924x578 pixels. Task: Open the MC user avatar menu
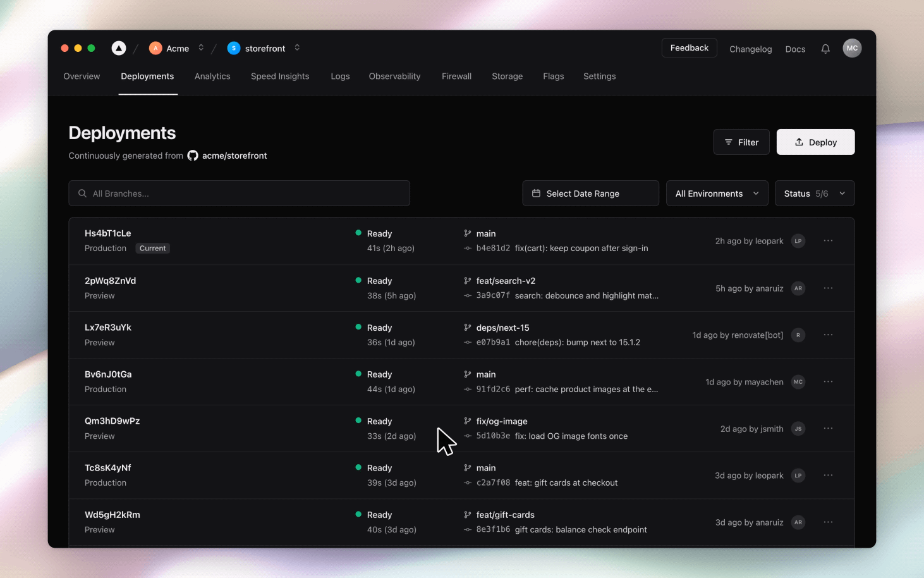(852, 48)
